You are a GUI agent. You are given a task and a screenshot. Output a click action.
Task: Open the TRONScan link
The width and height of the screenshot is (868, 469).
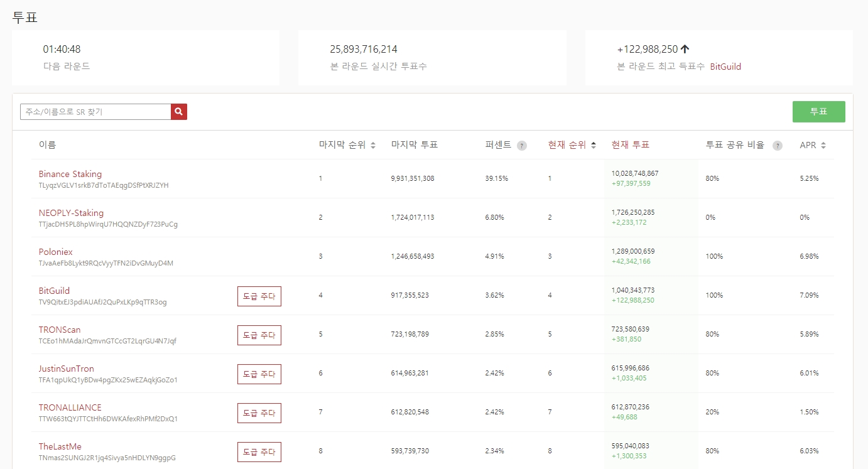60,330
